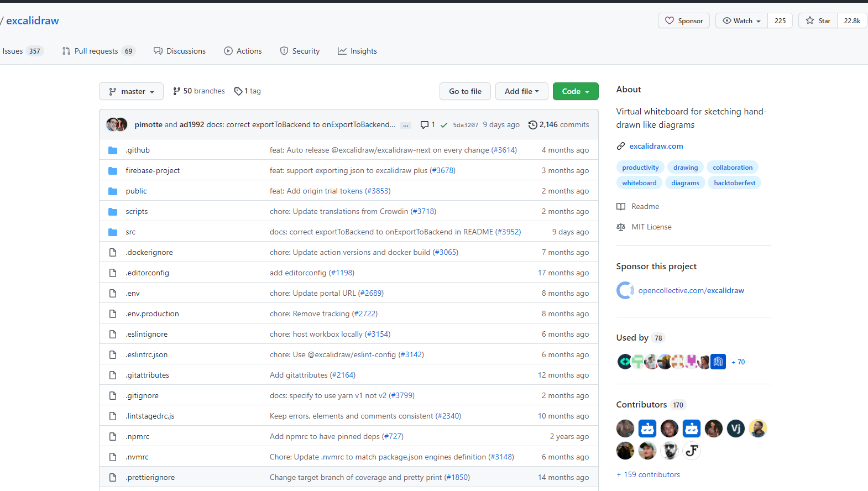Viewport: 868px width, 491px height.
Task: Open the Used by 78 heading link
Action: coord(640,338)
